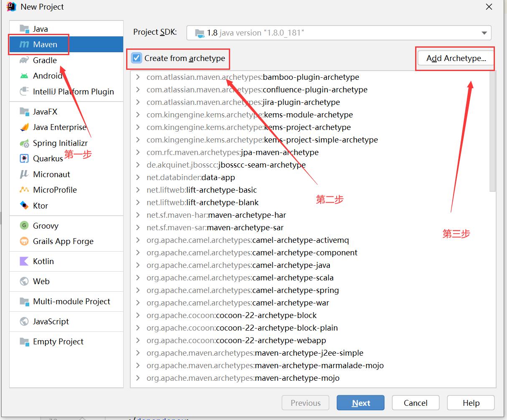
Task: Choose Gradle in project type list
Action: pyautogui.click(x=66, y=60)
